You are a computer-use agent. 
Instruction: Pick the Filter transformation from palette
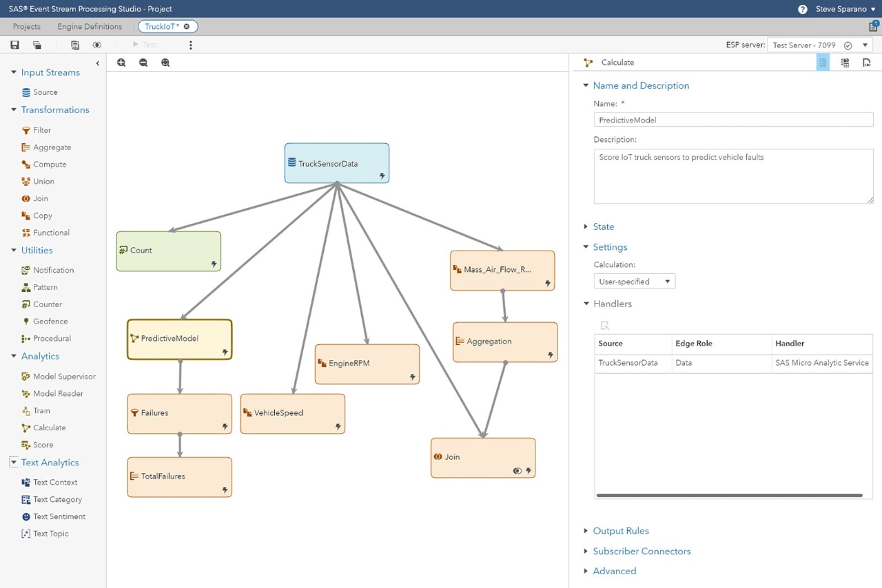click(36, 130)
